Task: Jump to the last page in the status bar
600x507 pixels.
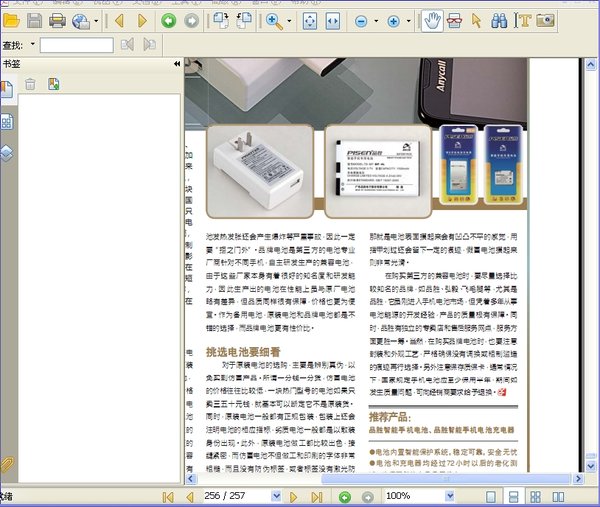Action: click(x=316, y=497)
